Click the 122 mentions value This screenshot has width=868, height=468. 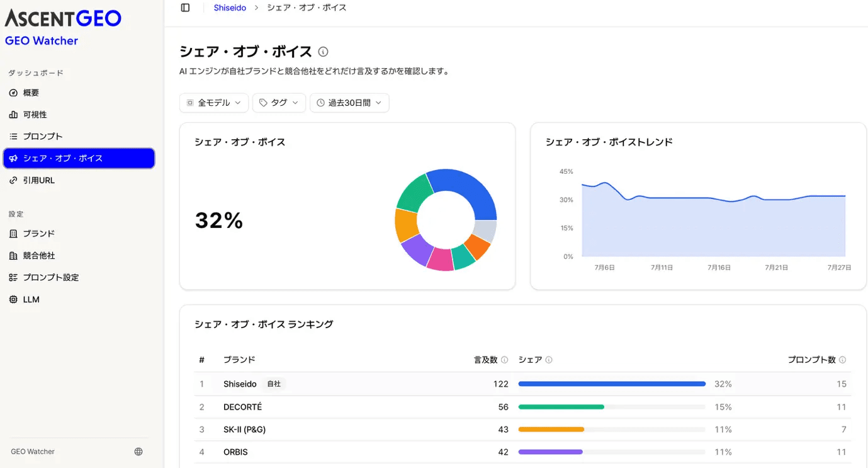tap(501, 384)
